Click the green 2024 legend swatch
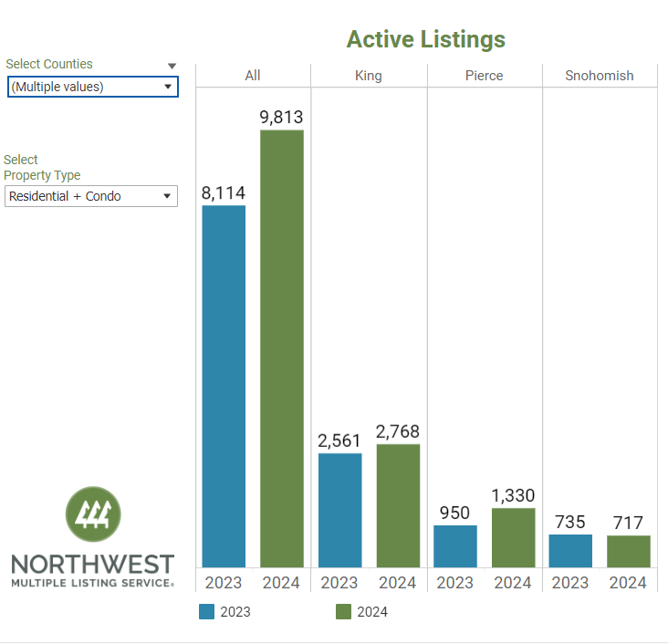This screenshot has width=668, height=644. (x=344, y=612)
